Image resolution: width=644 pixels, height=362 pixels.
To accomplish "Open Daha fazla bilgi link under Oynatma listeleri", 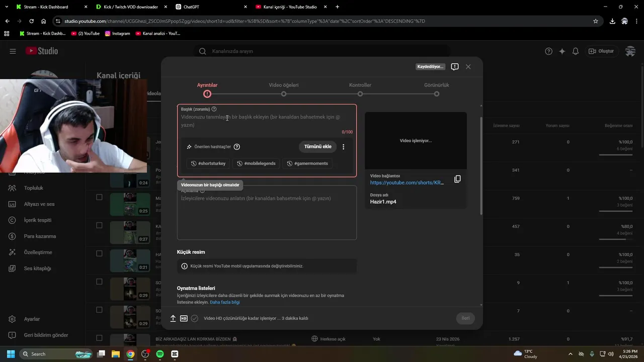I will pos(225,302).
